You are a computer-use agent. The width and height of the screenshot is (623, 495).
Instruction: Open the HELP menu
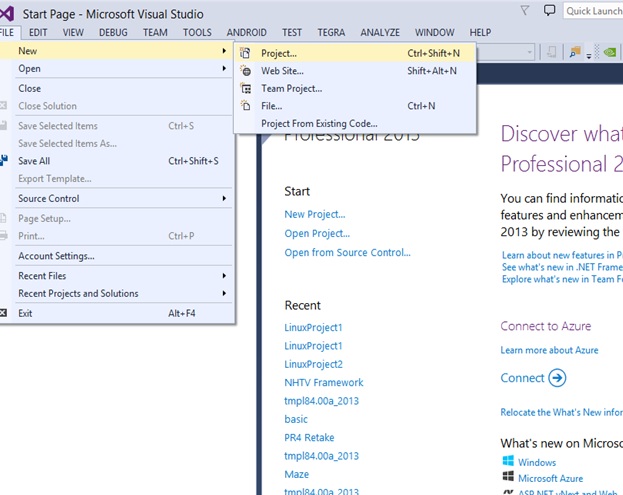pos(480,32)
